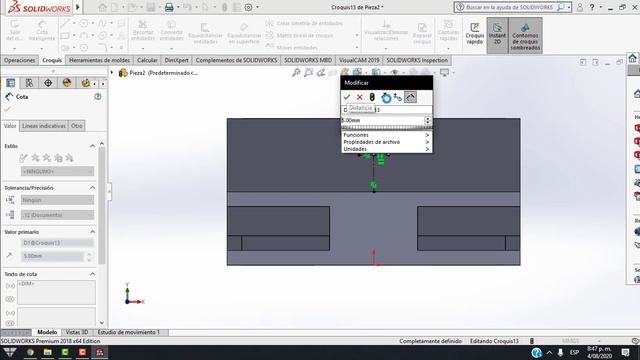Screen dimensions: 640x360
Task: Open the .12 (Documento) precision dropdown
Action: (x=57, y=215)
